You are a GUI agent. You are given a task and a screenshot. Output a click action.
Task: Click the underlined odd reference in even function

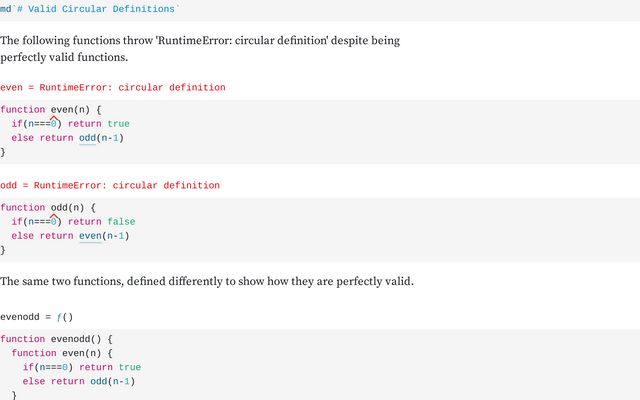(87, 138)
